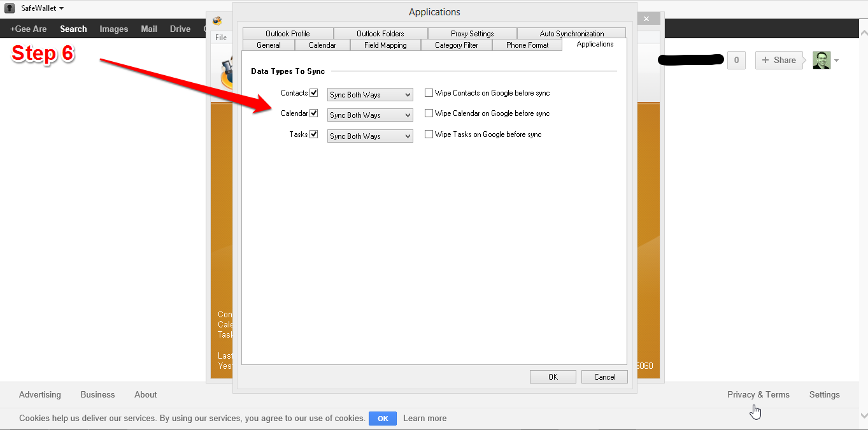
Task: Select the Proxy Settings tab
Action: 472,34
